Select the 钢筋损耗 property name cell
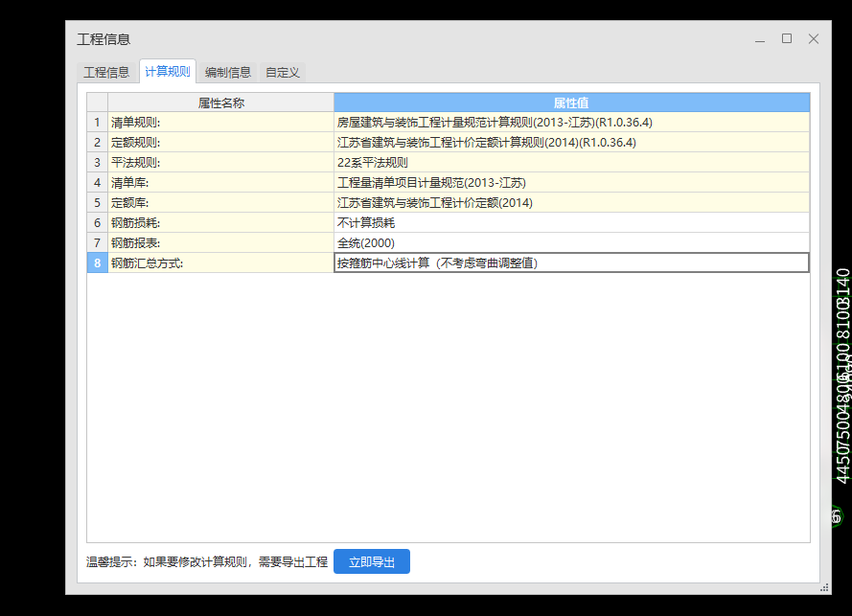 [220, 222]
